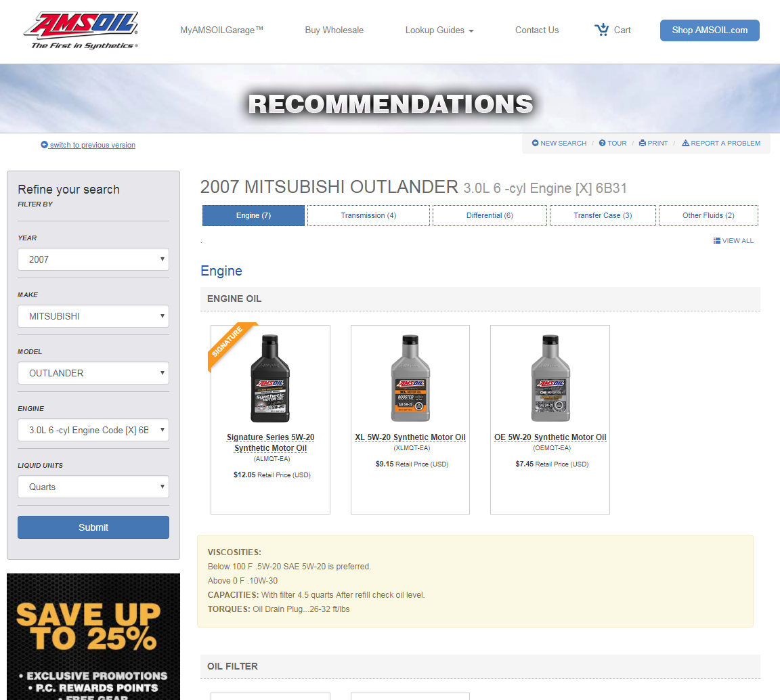Click the PRINT link
The image size is (780, 700).
click(657, 144)
